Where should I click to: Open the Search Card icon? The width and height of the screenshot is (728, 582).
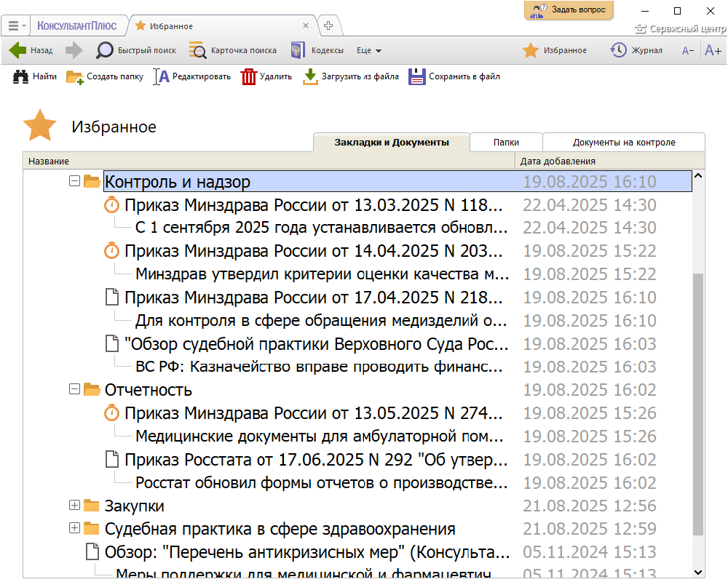pyautogui.click(x=197, y=51)
